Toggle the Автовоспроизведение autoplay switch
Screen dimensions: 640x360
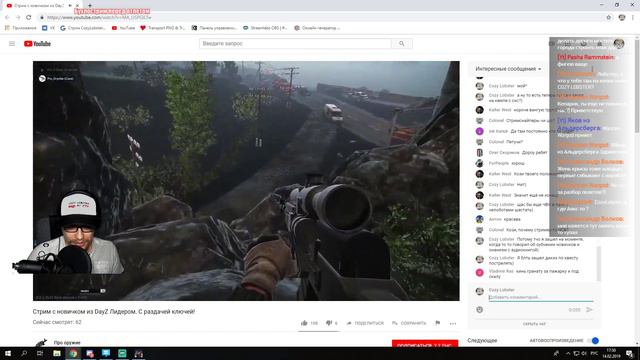tap(594, 340)
